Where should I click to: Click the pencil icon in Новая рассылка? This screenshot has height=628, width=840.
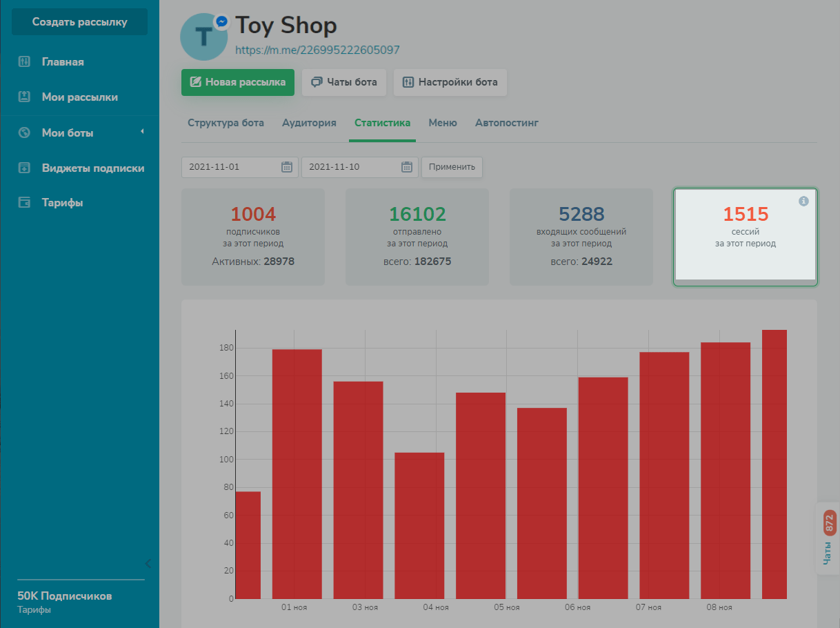[x=195, y=82]
